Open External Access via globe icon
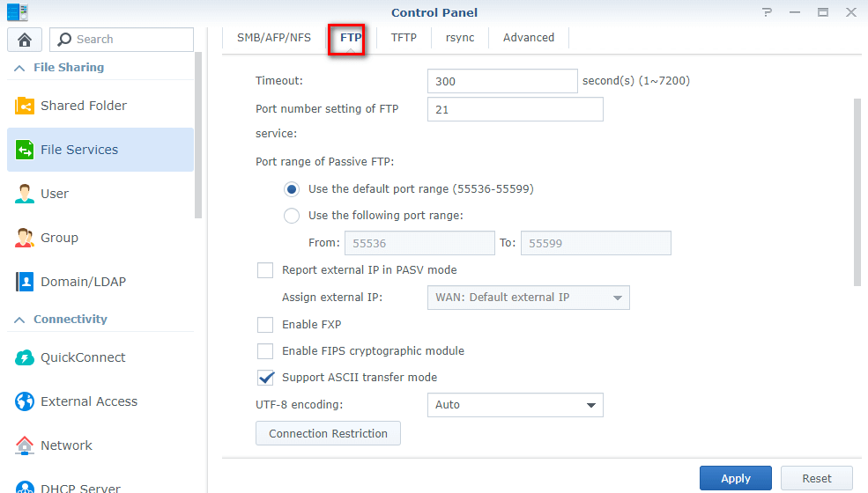Viewport: 868px width, 493px height. tap(25, 401)
